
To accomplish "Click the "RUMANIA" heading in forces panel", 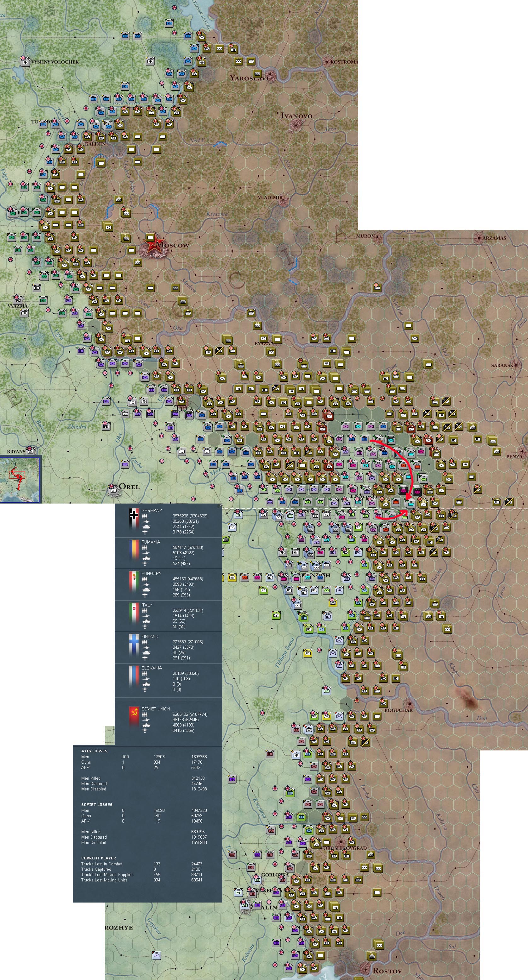I will point(151,542).
